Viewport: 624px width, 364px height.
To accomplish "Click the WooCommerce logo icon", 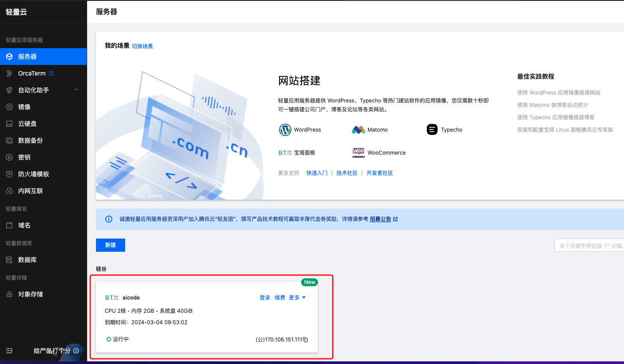I will click(x=359, y=153).
